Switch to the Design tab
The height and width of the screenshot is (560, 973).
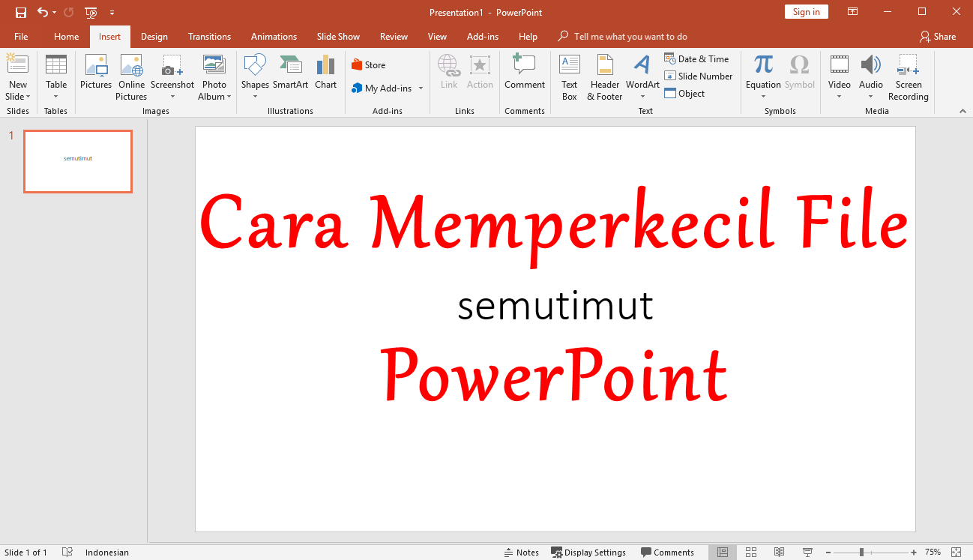pos(154,37)
